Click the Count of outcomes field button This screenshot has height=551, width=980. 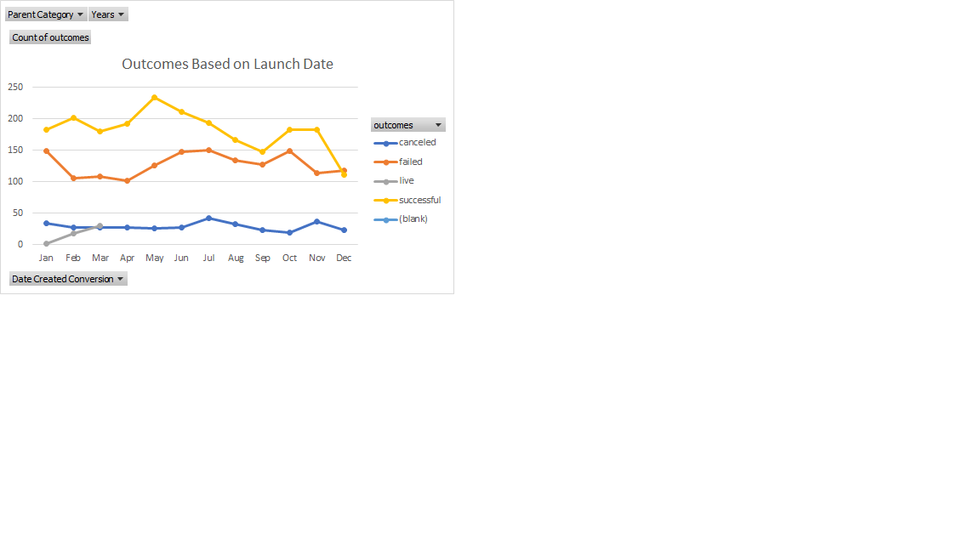tap(49, 37)
